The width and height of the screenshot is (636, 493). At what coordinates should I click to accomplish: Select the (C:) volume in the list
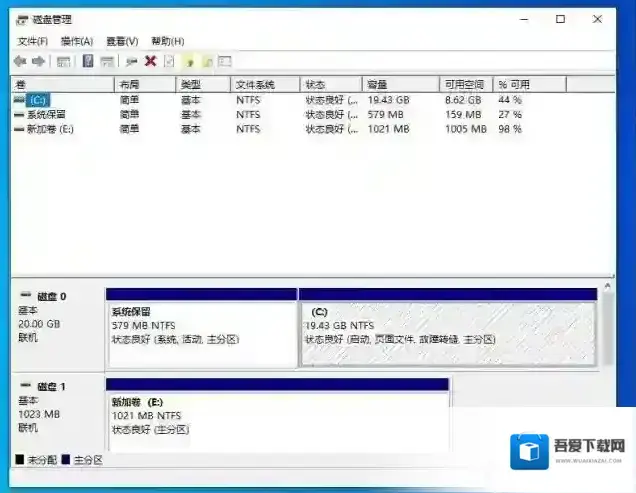[38, 100]
